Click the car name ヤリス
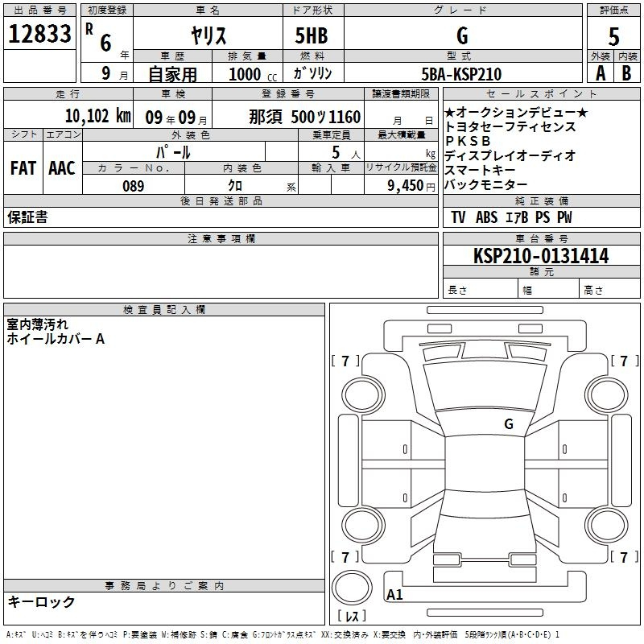Viewport: 644px width, 644px height. pyautogui.click(x=207, y=36)
